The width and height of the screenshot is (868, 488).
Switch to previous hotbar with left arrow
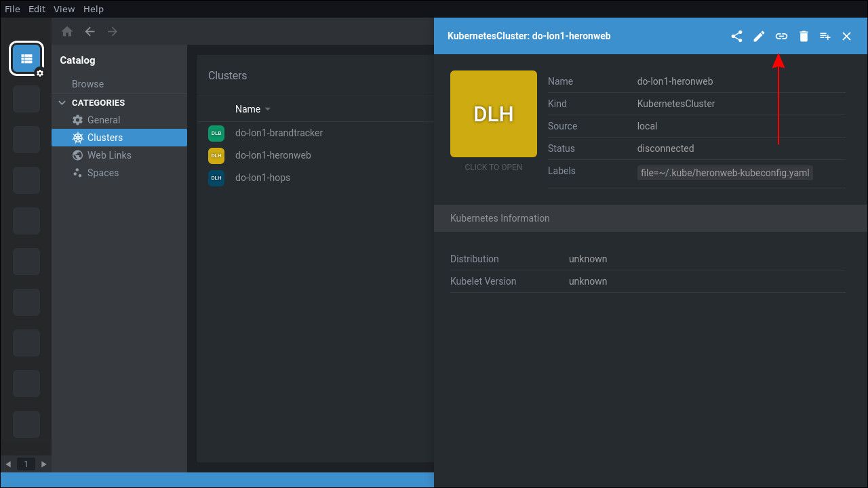(8, 464)
